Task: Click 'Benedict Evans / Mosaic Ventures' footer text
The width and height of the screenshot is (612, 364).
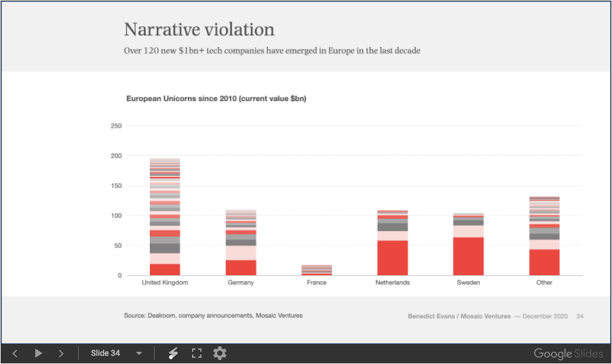Action: (x=459, y=316)
